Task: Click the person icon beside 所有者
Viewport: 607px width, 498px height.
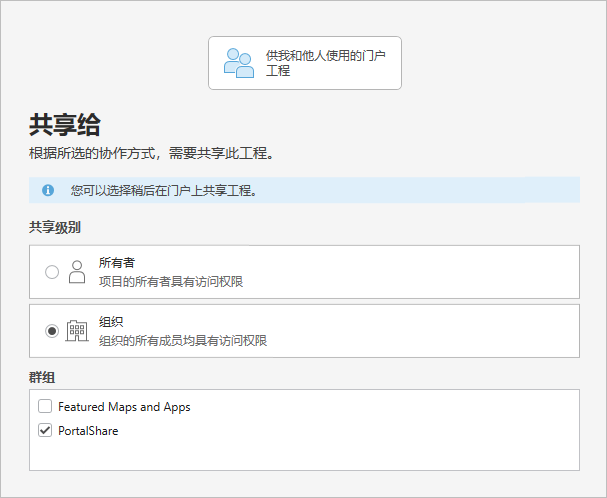Action: [x=77, y=272]
